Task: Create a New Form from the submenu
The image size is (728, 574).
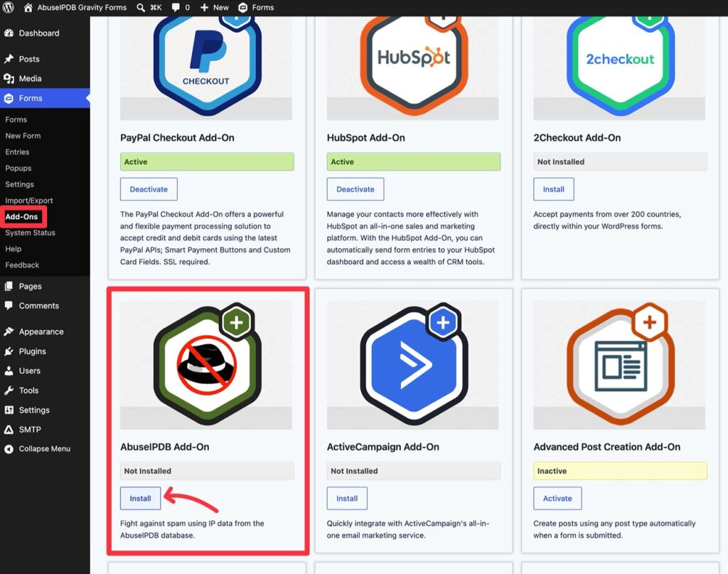Action: tap(23, 136)
